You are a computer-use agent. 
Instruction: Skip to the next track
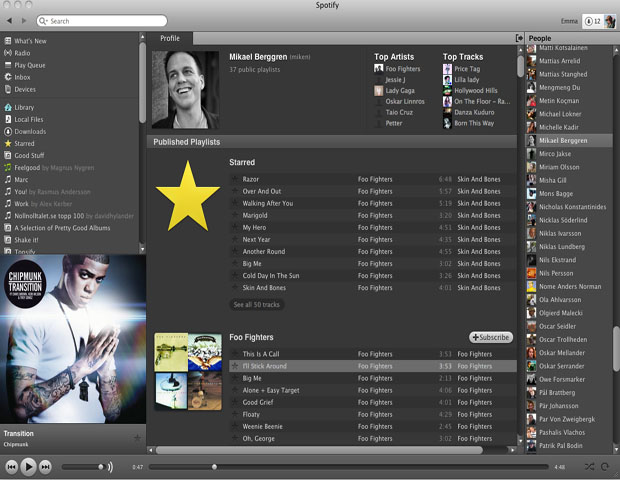[x=46, y=466]
